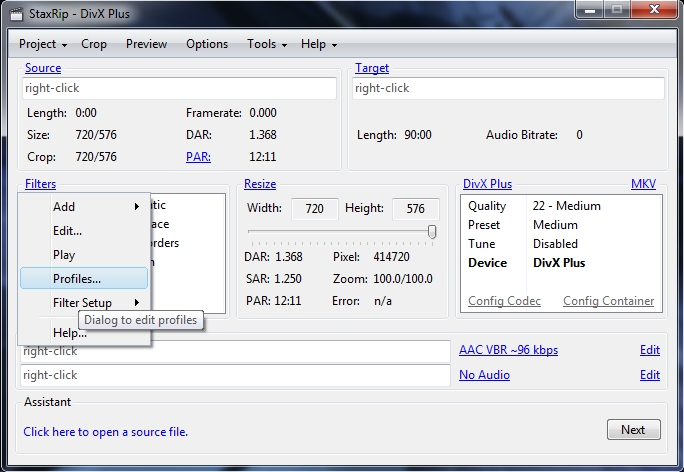Expand the Add submenu in context menu
Viewport: 684px width, 472px height.
tap(84, 206)
